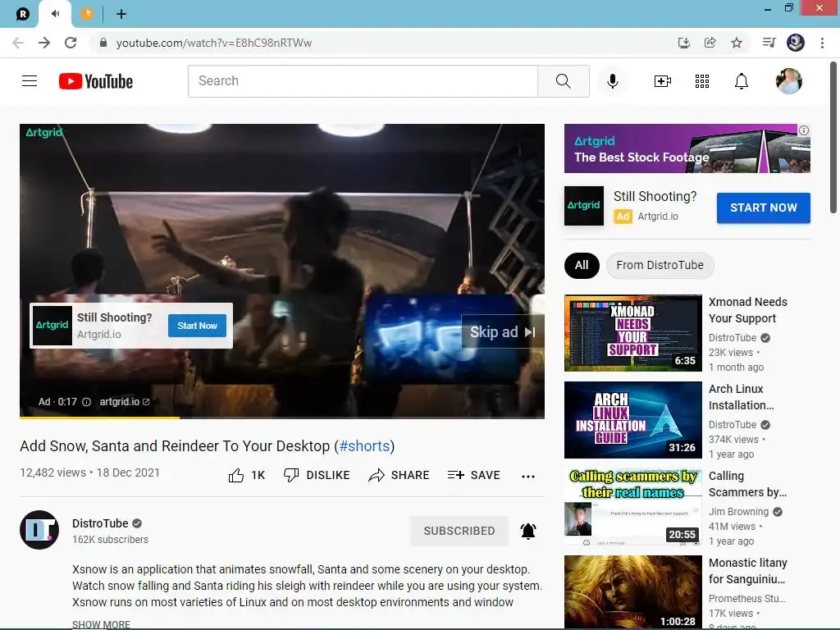The image size is (840, 630).
Task: Open Calling scammers by real names thumbnail
Action: click(632, 507)
